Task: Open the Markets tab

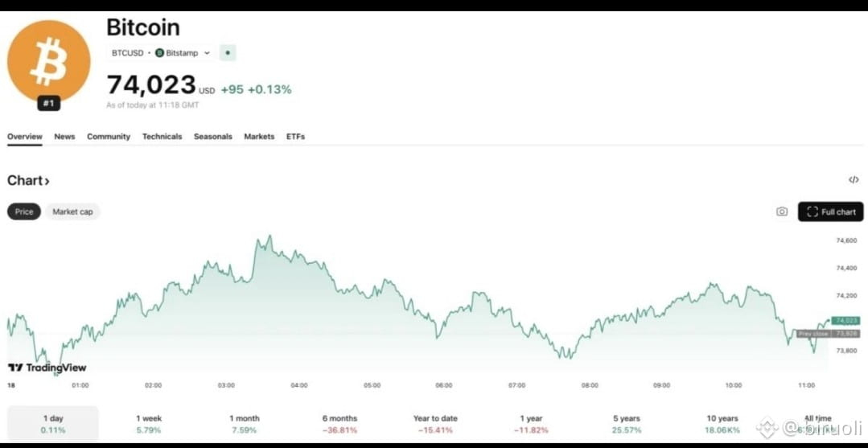Action: pyautogui.click(x=259, y=136)
